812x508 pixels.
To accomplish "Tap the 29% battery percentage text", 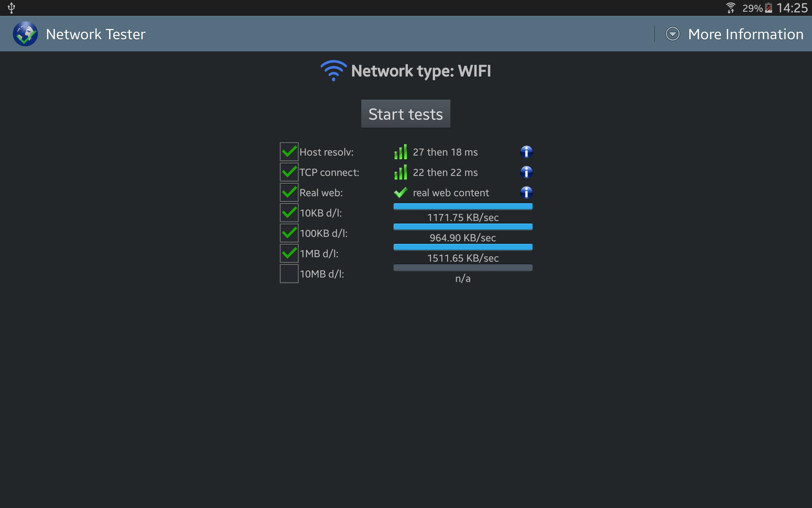I will [752, 8].
